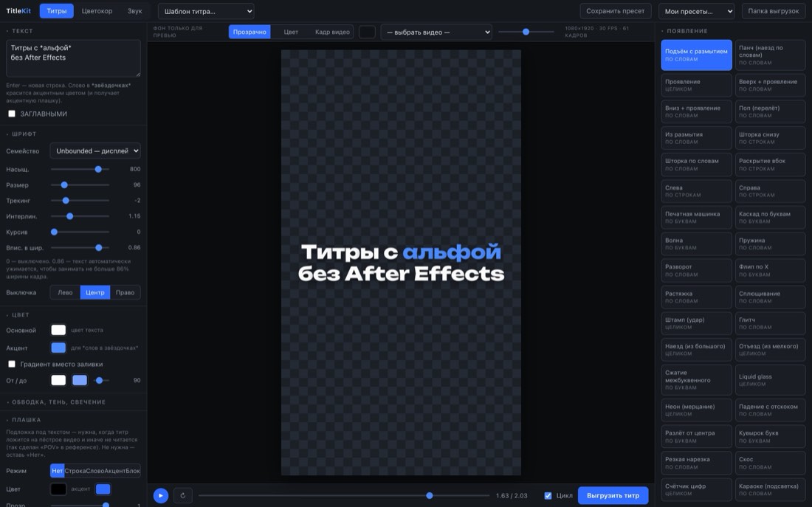
Task: Open Основной text color swatch
Action: pyautogui.click(x=58, y=330)
